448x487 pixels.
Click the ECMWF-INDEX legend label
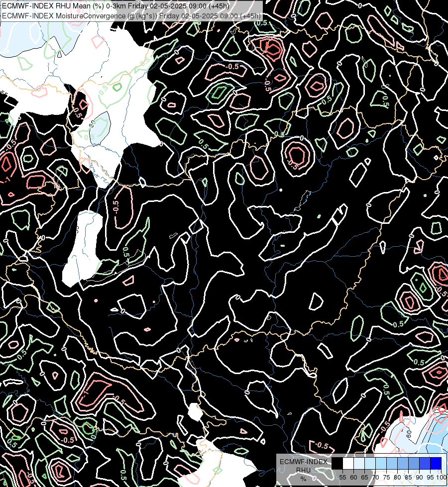point(304,462)
